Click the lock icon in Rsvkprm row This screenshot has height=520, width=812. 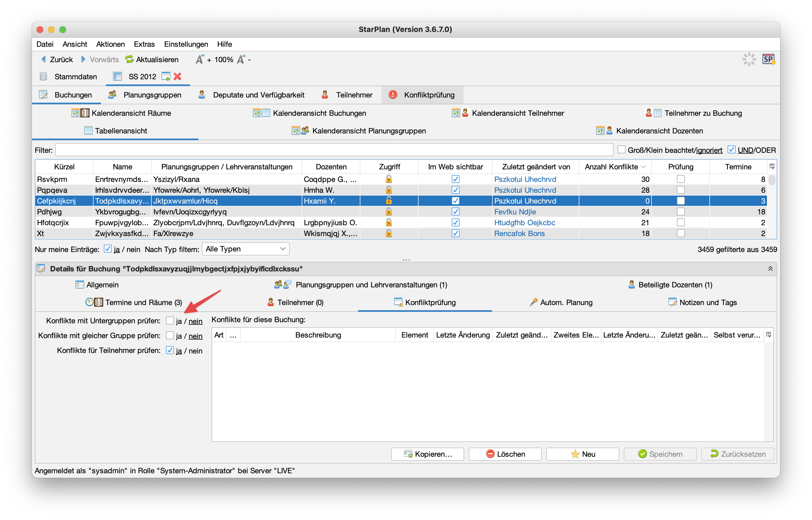click(x=389, y=179)
